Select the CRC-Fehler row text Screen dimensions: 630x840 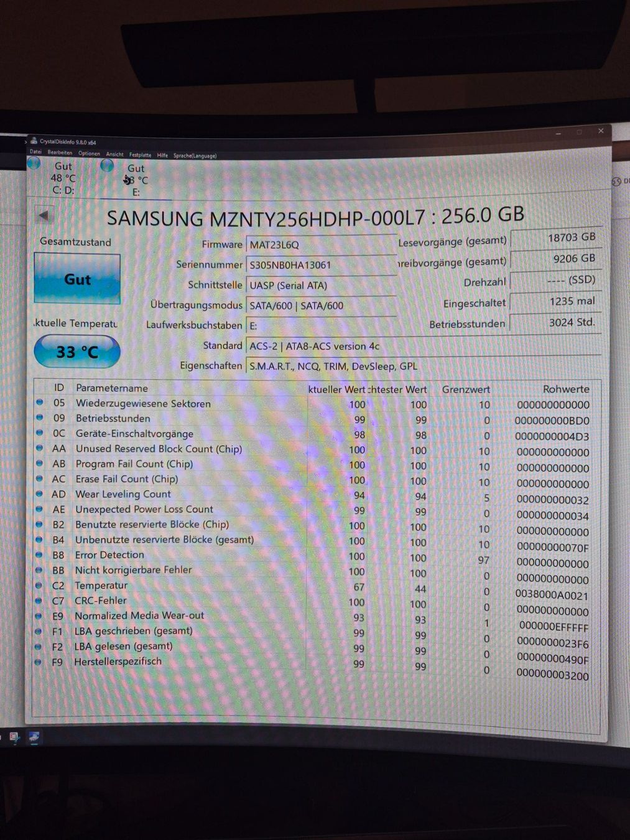100,600
